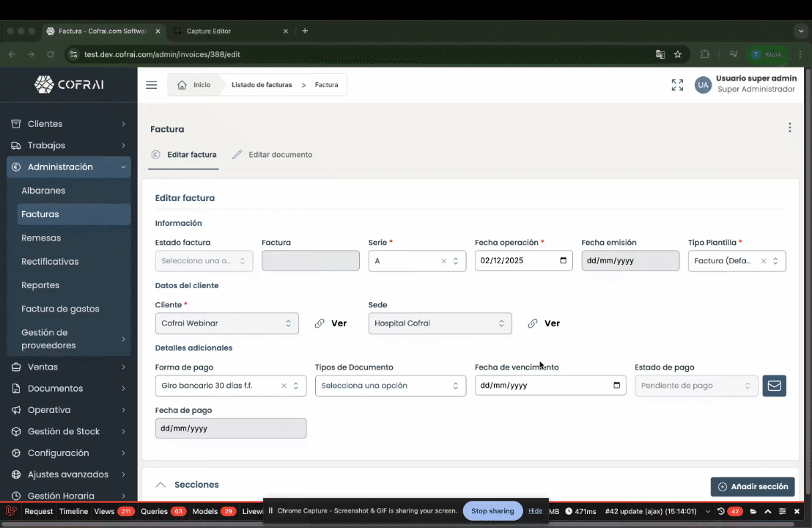Click the envelope email button
Image resolution: width=812 pixels, height=528 pixels.
pos(774,386)
